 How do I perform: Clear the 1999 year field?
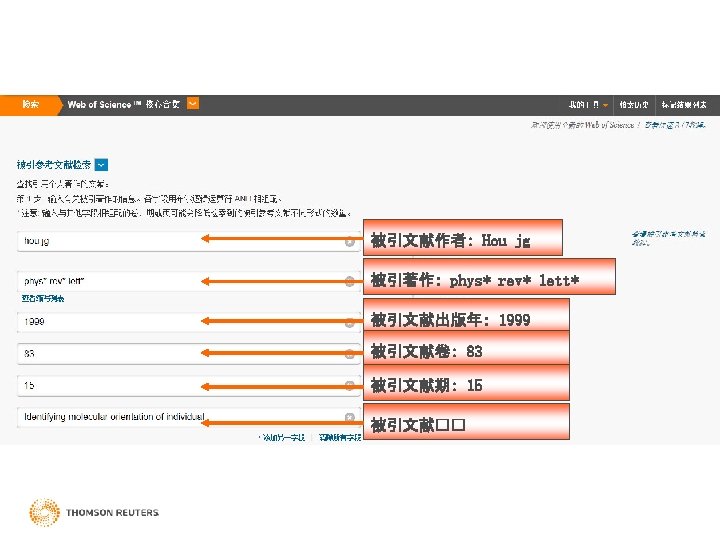349,322
